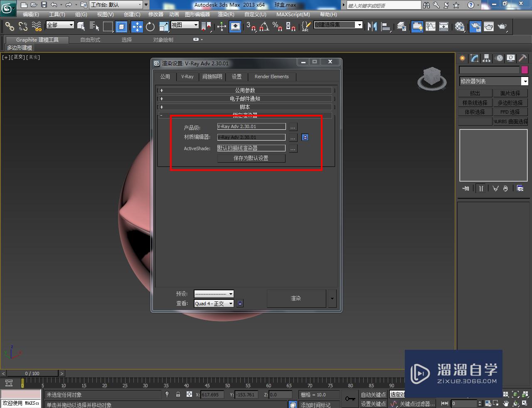532x408 pixels.
Task: Expand the 脚本 rollout
Action: coord(245,107)
